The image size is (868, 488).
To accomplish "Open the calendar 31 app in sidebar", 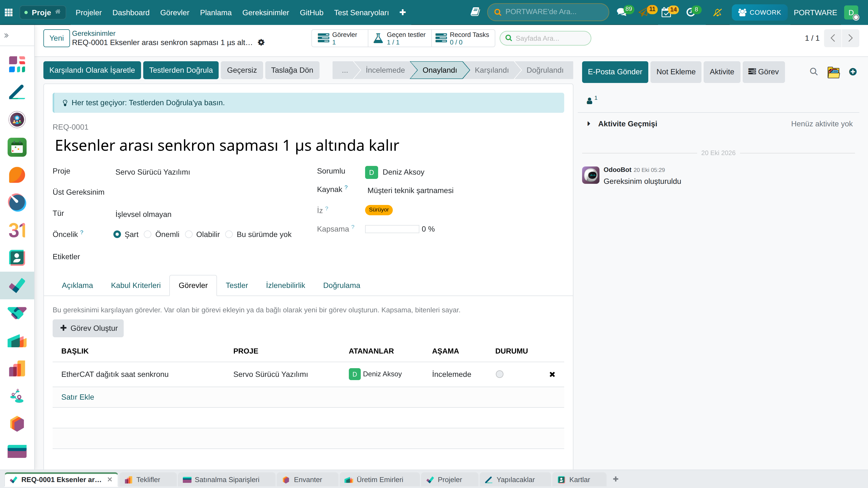I will [x=17, y=230].
